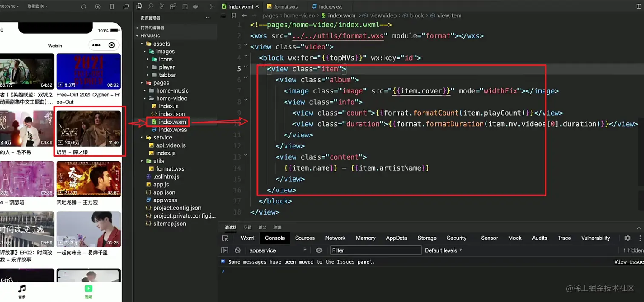Open the Free-Out 2021 Cypher video thumbnail

(x=89, y=71)
